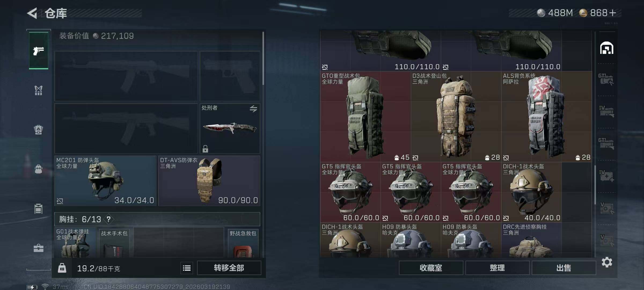
Task: Open the vest armor category in the sidebar
Action: (39, 90)
